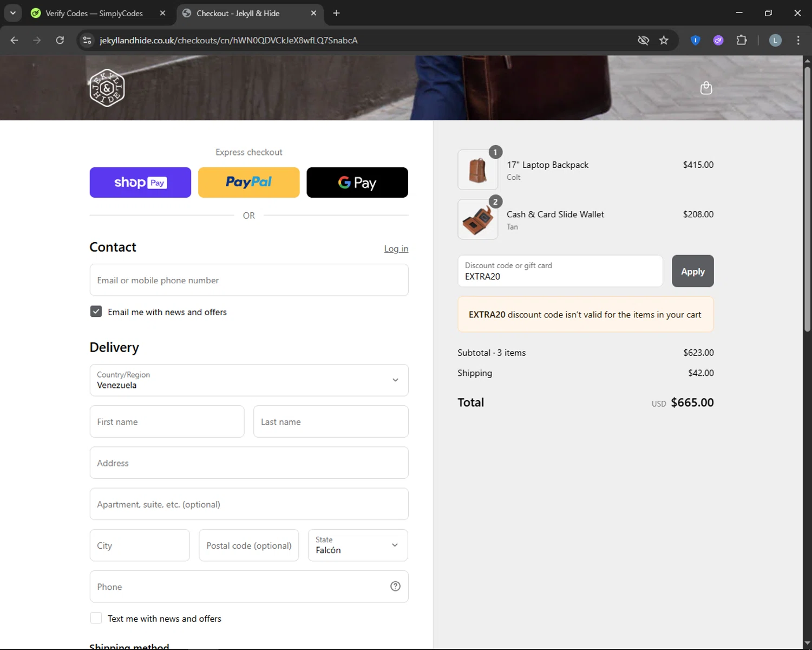The image size is (812, 650).
Task: Open the Bitwarden shield extension
Action: [696, 40]
